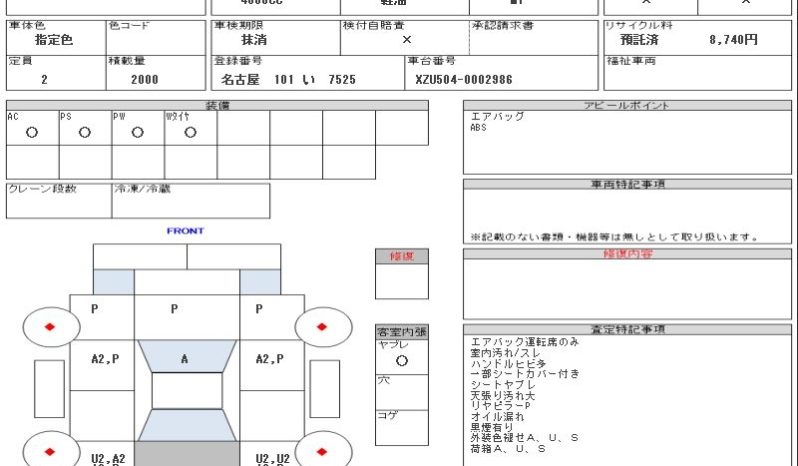Viewport: 798px width, 466px height.
Task: Click the 黒煙有り note line
Action: pyautogui.click(x=492, y=427)
